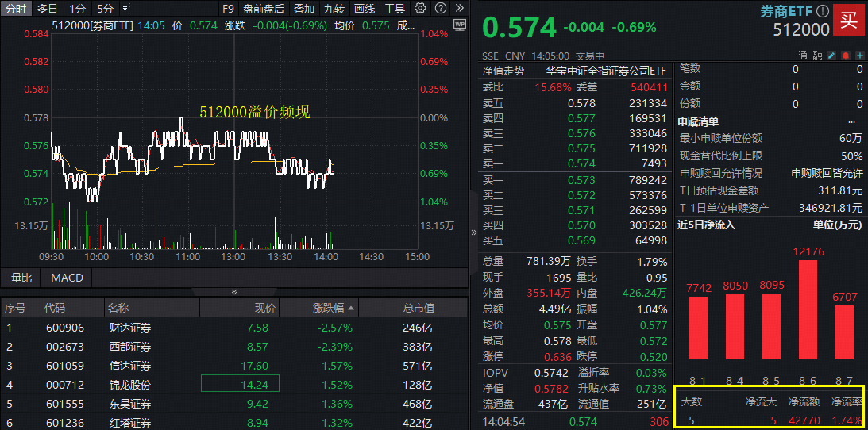
Task: Click the 融 marker
Action: [817, 56]
